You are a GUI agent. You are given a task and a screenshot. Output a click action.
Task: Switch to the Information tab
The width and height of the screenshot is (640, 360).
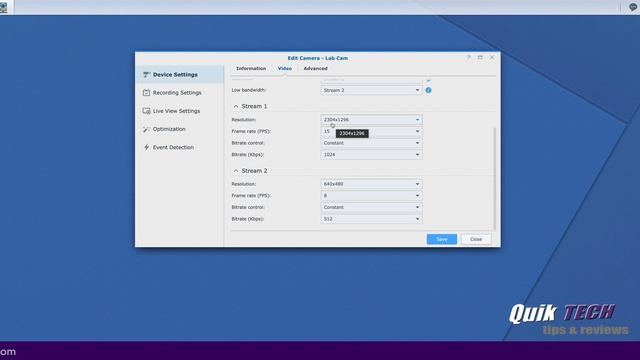click(251, 69)
